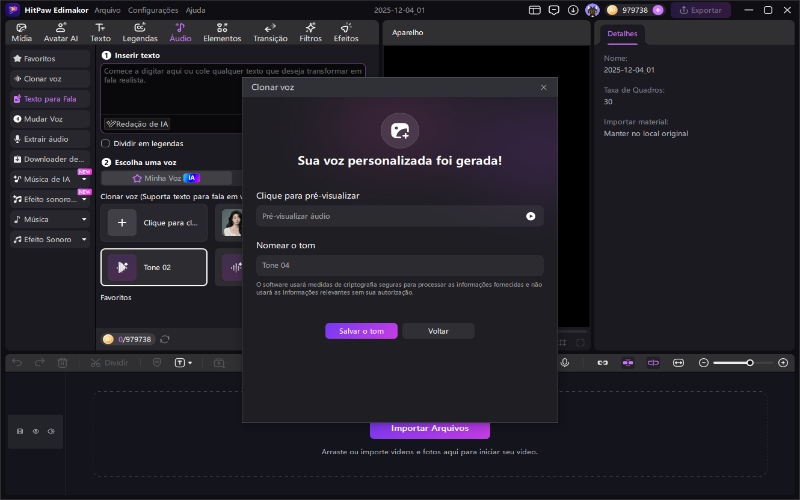Switch to the Áudio panel

click(180, 33)
